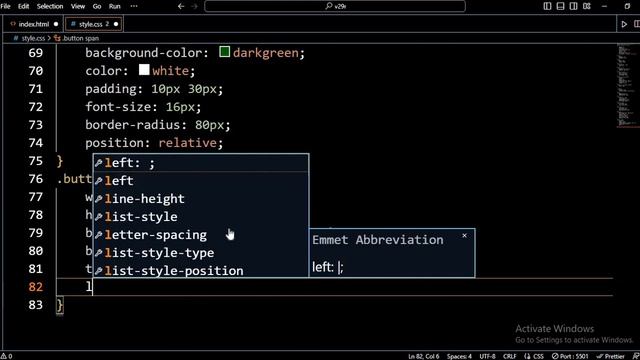The height and width of the screenshot is (360, 640).
Task: Close the Emmet Abbreviation details popup
Action: pyautogui.click(x=464, y=236)
